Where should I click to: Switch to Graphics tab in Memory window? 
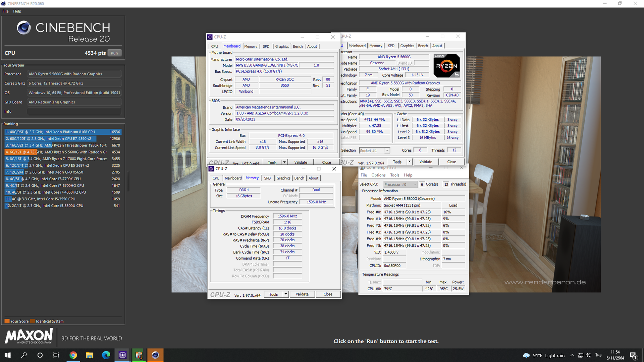click(x=283, y=178)
